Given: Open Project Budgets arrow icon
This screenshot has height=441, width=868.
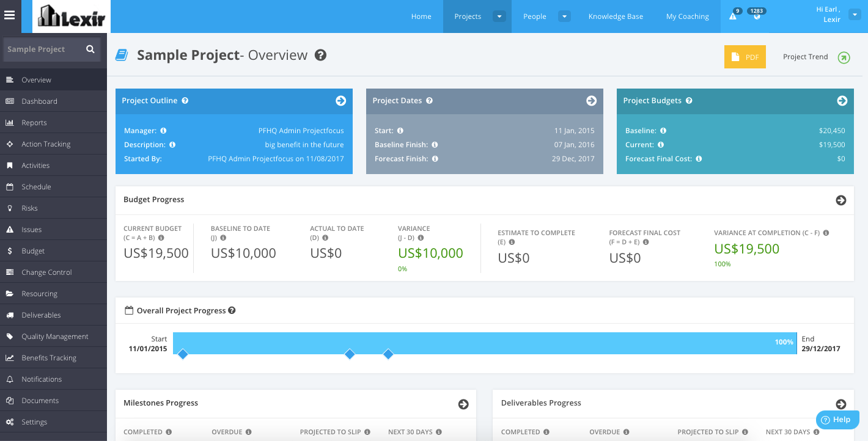Looking at the screenshot, I should (842, 101).
